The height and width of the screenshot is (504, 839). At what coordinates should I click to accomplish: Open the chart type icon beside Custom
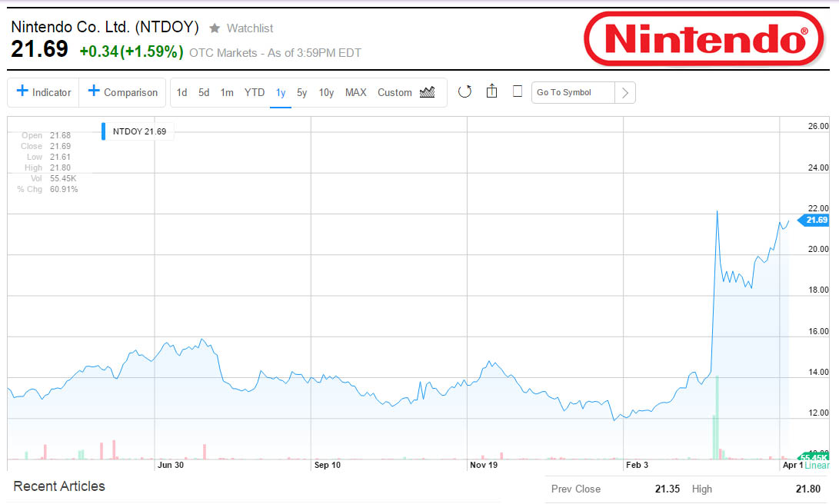[427, 92]
